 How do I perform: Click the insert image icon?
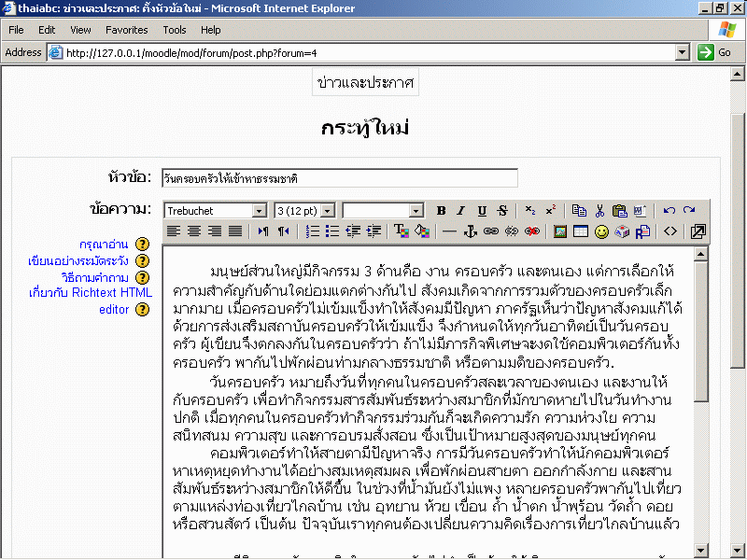(560, 231)
